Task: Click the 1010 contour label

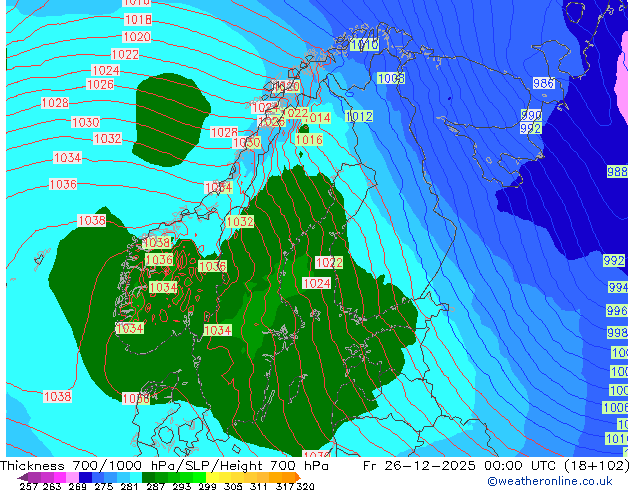Action: (364, 44)
